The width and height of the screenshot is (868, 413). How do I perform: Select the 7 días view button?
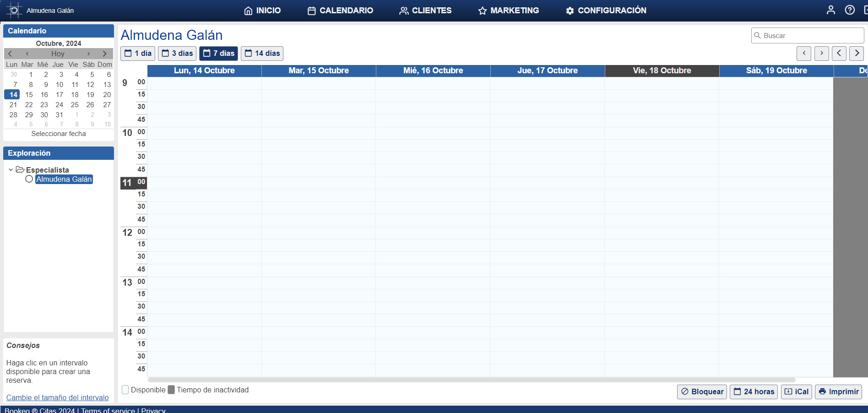[x=218, y=53]
